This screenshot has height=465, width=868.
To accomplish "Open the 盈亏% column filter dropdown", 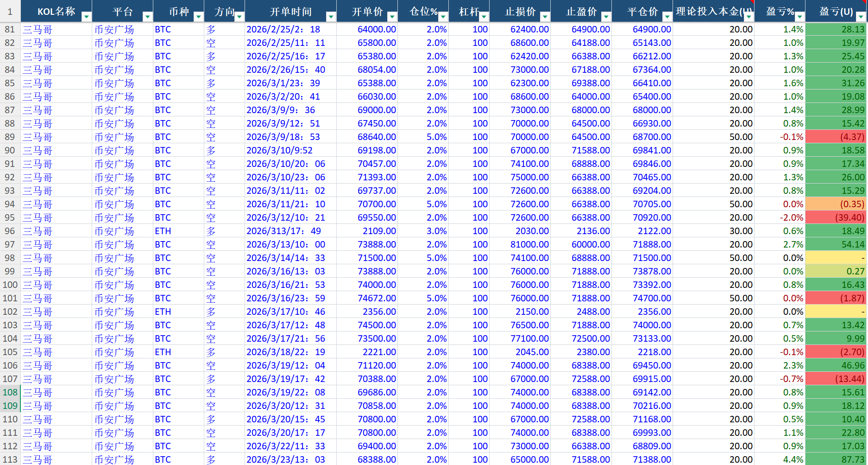I will 799,17.
